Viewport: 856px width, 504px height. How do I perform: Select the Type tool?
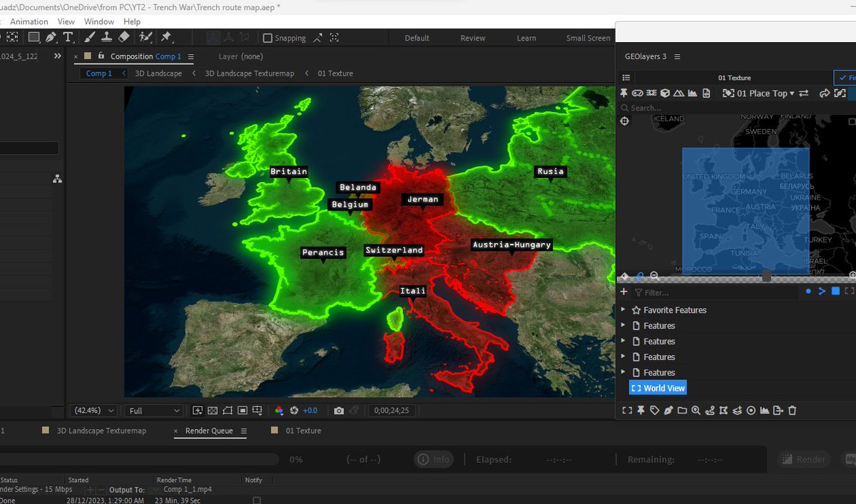pos(68,37)
